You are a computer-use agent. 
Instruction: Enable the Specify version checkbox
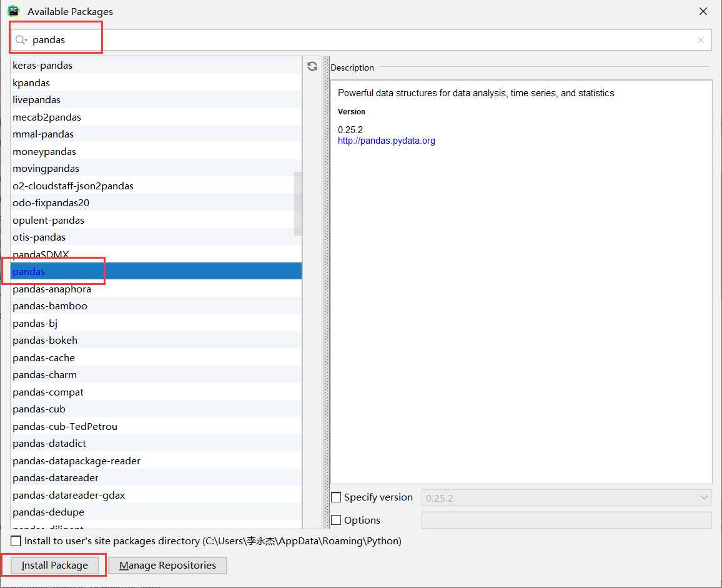coord(336,497)
